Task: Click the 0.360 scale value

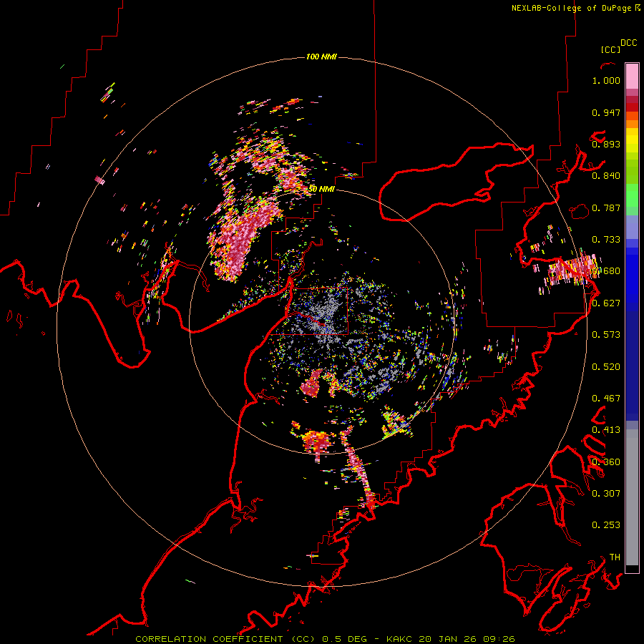Action: coord(606,462)
